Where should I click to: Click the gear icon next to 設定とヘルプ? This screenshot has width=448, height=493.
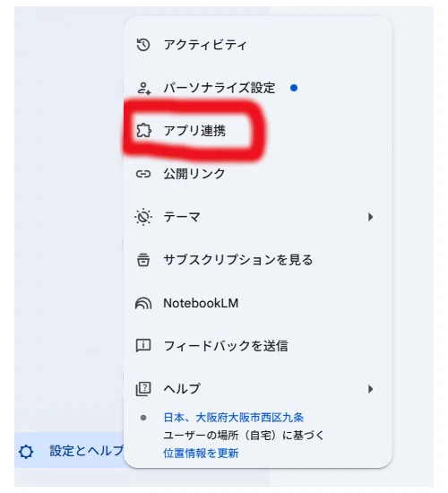[26, 452]
